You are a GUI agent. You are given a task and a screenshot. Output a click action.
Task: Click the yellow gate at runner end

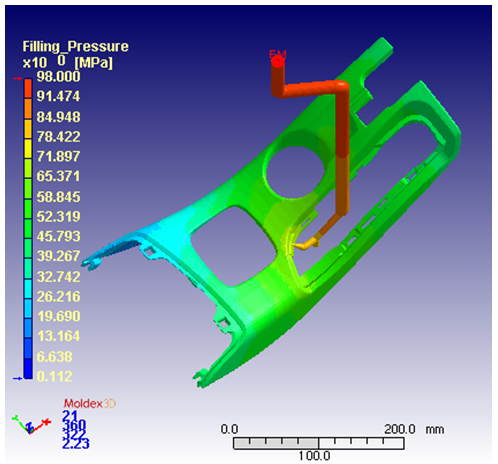pyautogui.click(x=305, y=245)
